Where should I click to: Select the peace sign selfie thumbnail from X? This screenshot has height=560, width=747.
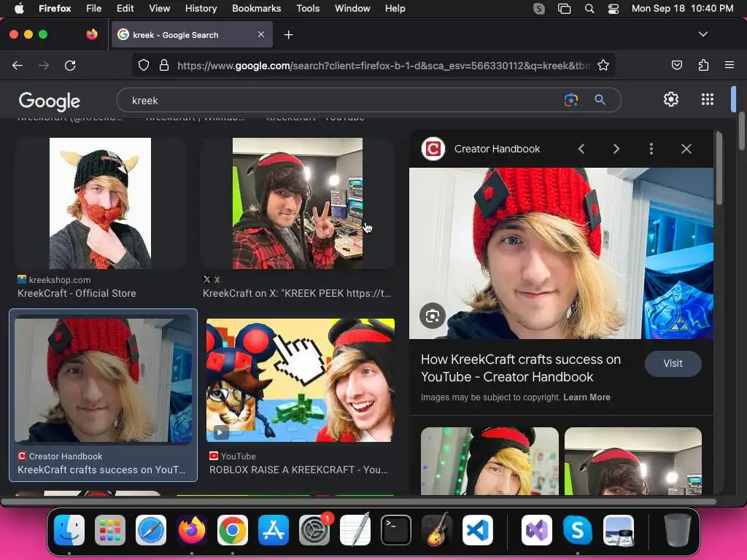click(x=298, y=203)
